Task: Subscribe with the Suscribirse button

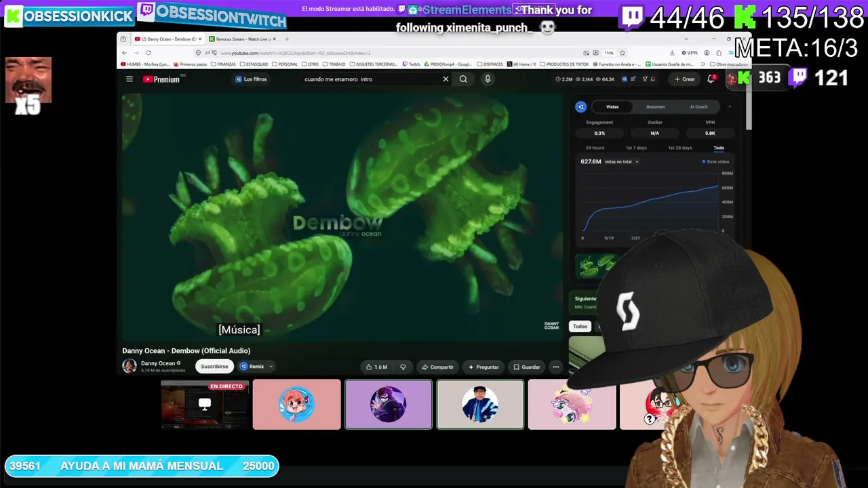Action: coord(214,367)
